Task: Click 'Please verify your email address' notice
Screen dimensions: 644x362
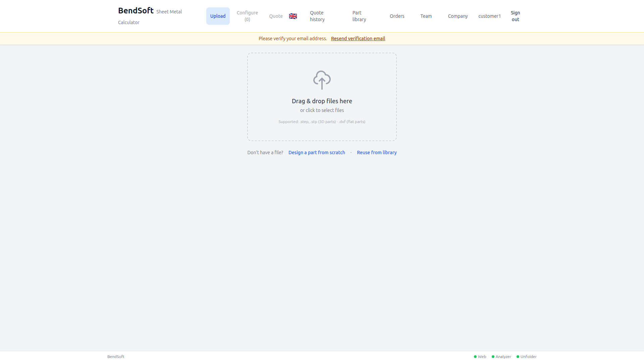Action: [x=293, y=39]
